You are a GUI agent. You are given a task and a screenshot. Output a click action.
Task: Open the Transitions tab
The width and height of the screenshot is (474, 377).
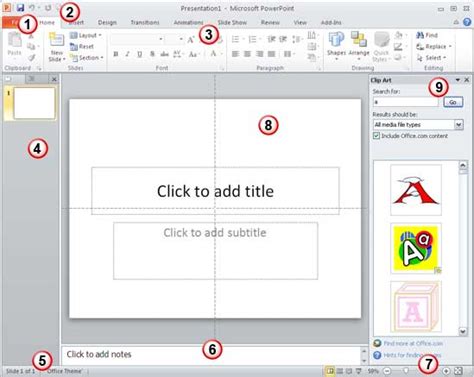click(x=145, y=22)
